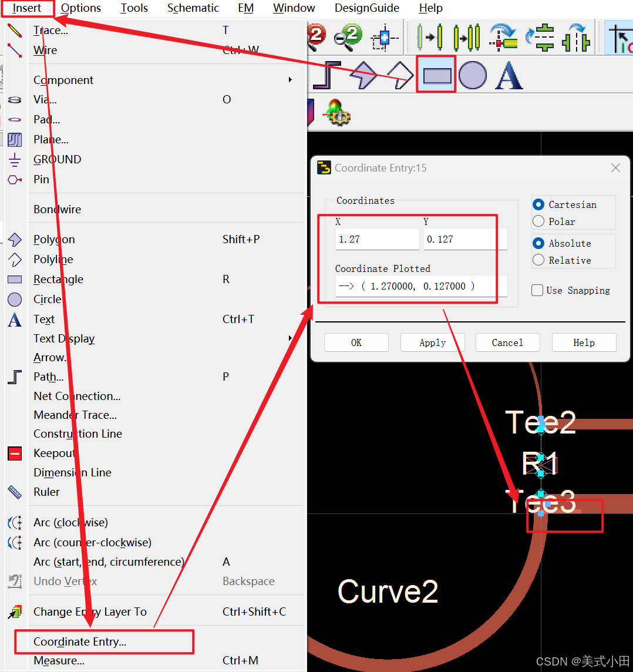
Task: Open the Window menu
Action: point(294,8)
